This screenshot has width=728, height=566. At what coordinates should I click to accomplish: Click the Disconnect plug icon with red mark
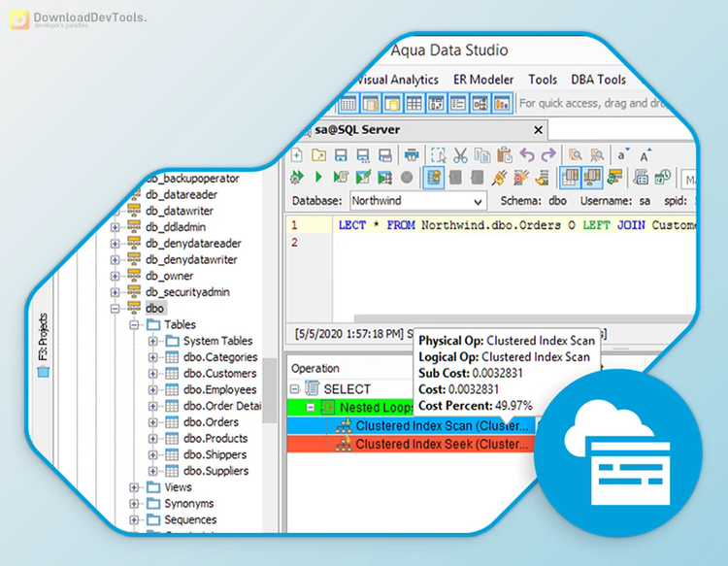click(521, 178)
